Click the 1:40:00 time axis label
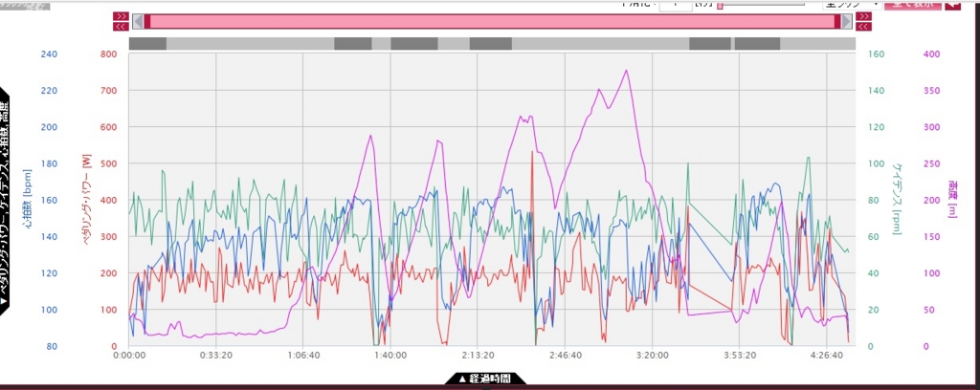This screenshot has width=980, height=390. coord(390,355)
